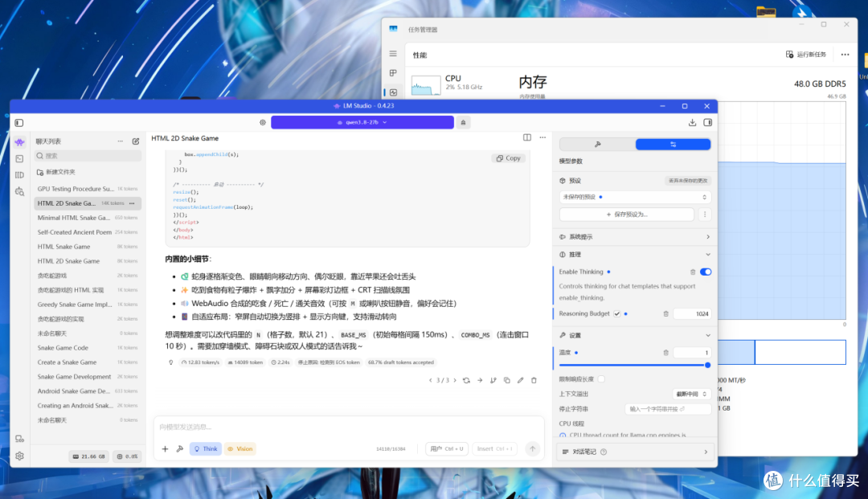This screenshot has height=499, width=868.
Task: Open the 上下文溢出 截断中间 dropdown
Action: [x=691, y=394]
